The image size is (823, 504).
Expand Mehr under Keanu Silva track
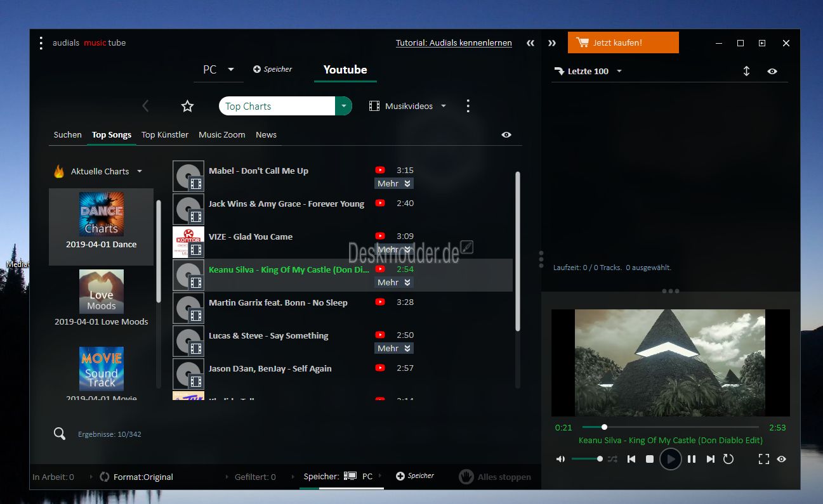394,282
